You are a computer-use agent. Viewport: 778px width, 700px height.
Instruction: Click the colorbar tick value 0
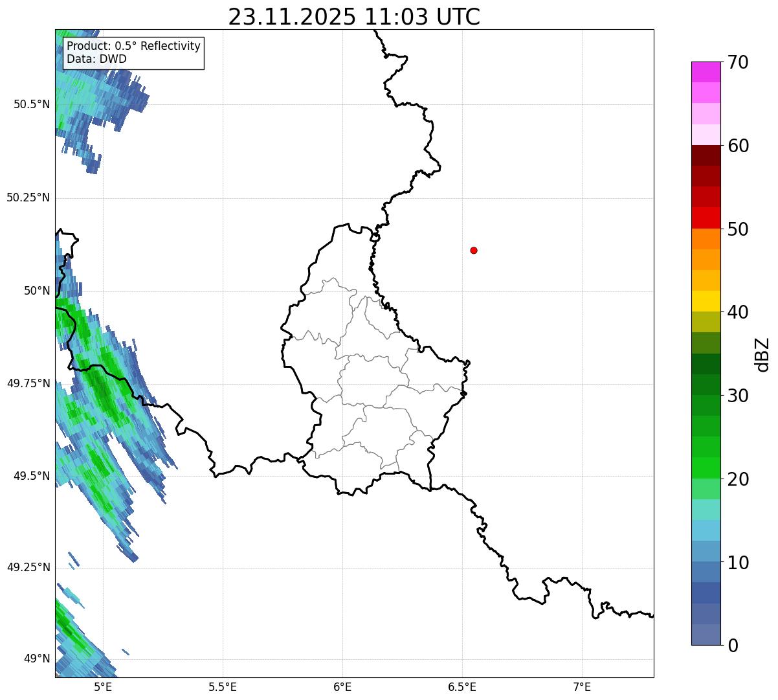pos(733,646)
